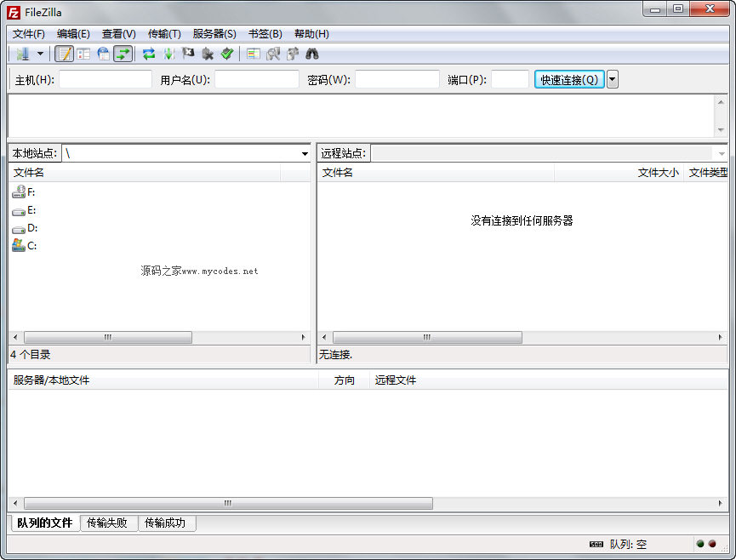Toggle the local directory tree view
Viewport: 736px width, 560px height.
[83, 54]
